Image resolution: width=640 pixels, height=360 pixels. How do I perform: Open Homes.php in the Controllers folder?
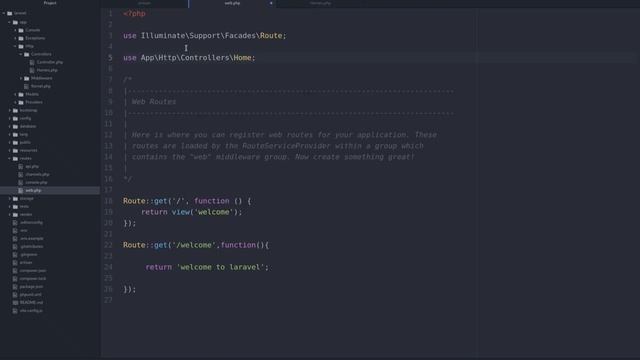tap(47, 70)
